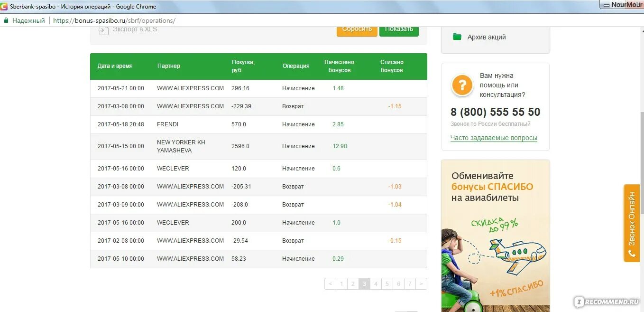The image size is (644, 312).
Task: Click the Операция column header
Action: [296, 66]
